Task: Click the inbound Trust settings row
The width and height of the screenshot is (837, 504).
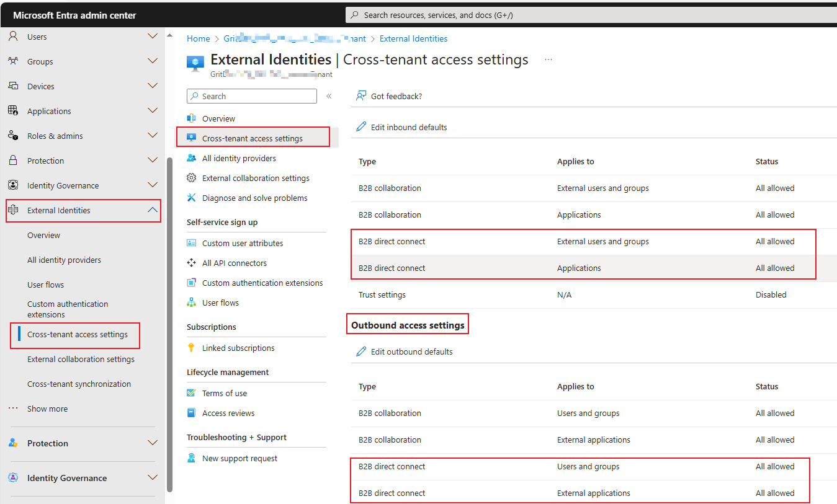Action: point(594,295)
